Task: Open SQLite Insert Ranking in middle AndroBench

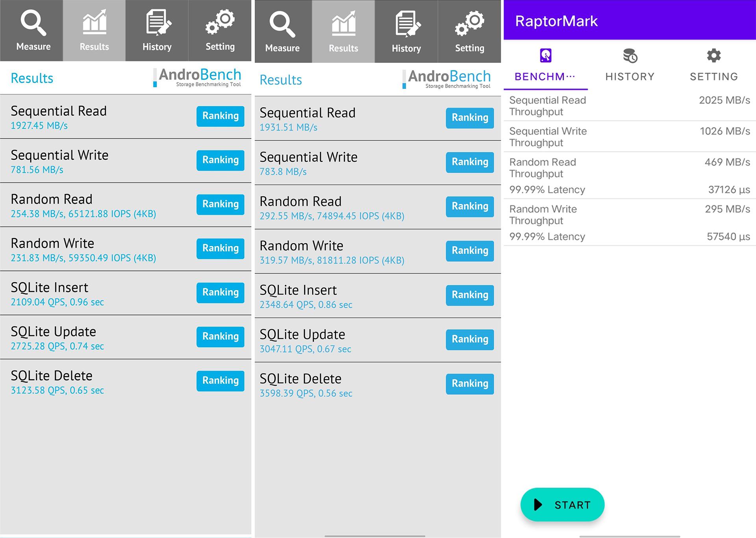Action: [470, 295]
